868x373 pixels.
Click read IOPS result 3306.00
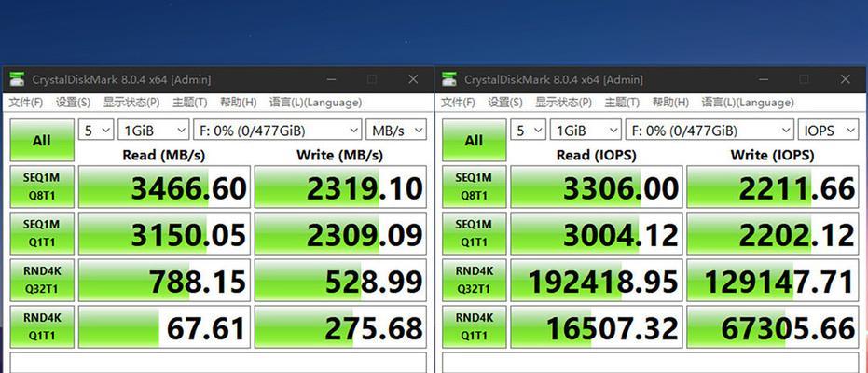pyautogui.click(x=597, y=187)
